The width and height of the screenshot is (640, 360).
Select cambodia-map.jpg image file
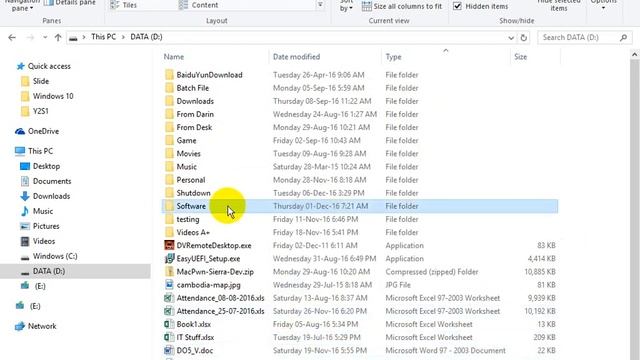202,285
